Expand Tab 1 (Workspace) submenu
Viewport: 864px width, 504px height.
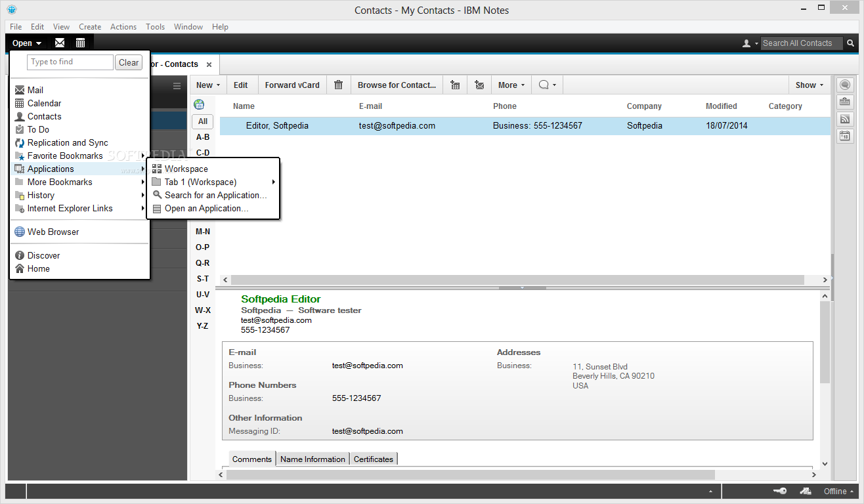coord(213,182)
